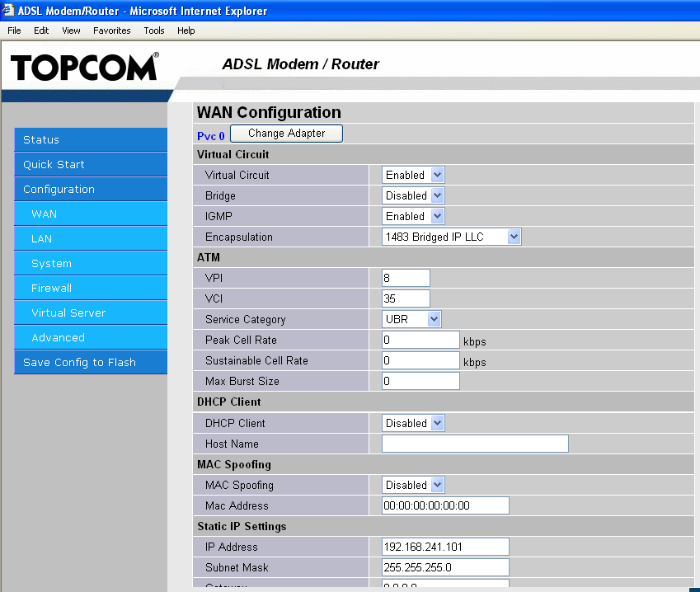Screen dimensions: 700x592
Task: Open the Help menu
Action: pyautogui.click(x=186, y=31)
